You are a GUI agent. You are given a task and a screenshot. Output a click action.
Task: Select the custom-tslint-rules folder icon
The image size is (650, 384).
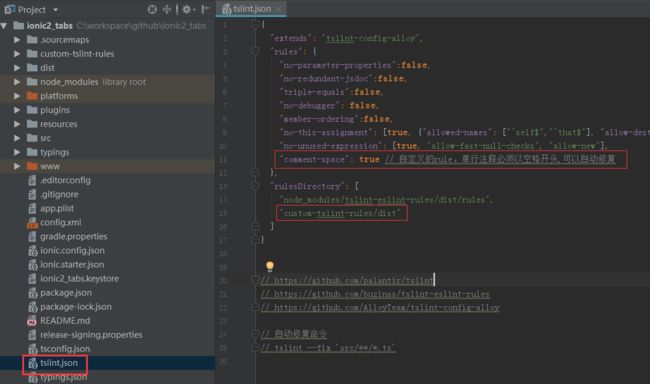pos(32,54)
